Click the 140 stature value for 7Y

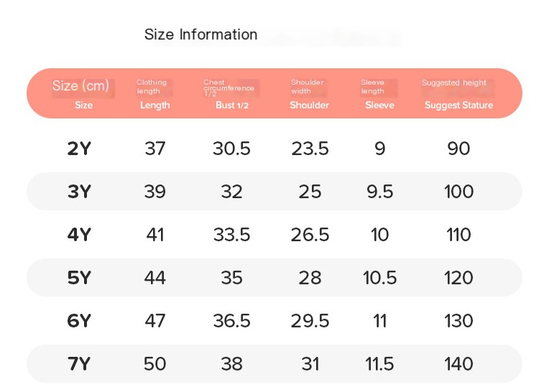click(x=458, y=364)
